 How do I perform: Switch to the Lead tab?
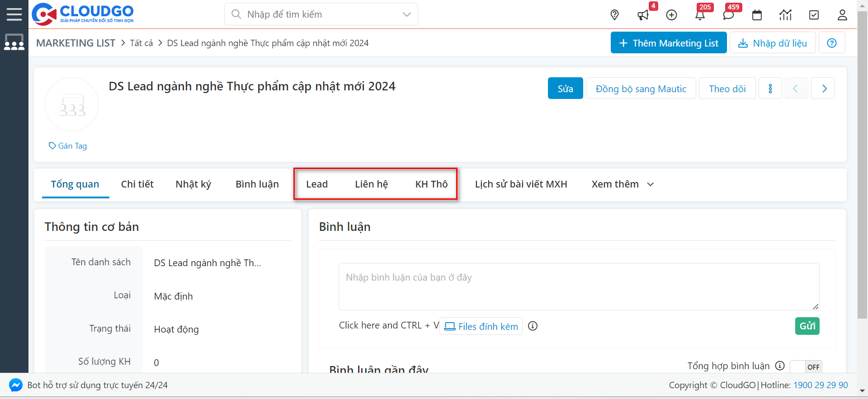pos(316,184)
